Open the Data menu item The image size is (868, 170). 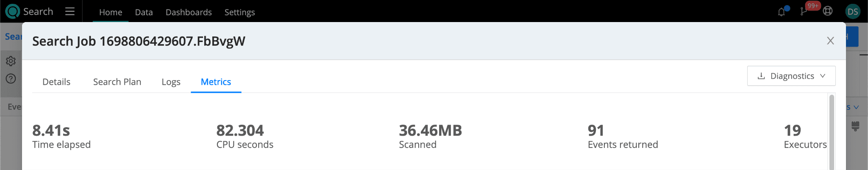(x=144, y=12)
